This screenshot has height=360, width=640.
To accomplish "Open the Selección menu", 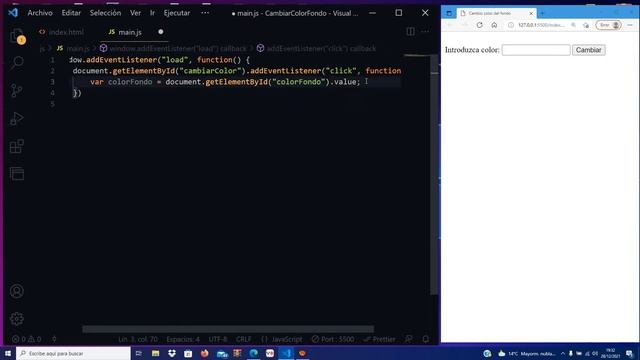I will pos(105,13).
